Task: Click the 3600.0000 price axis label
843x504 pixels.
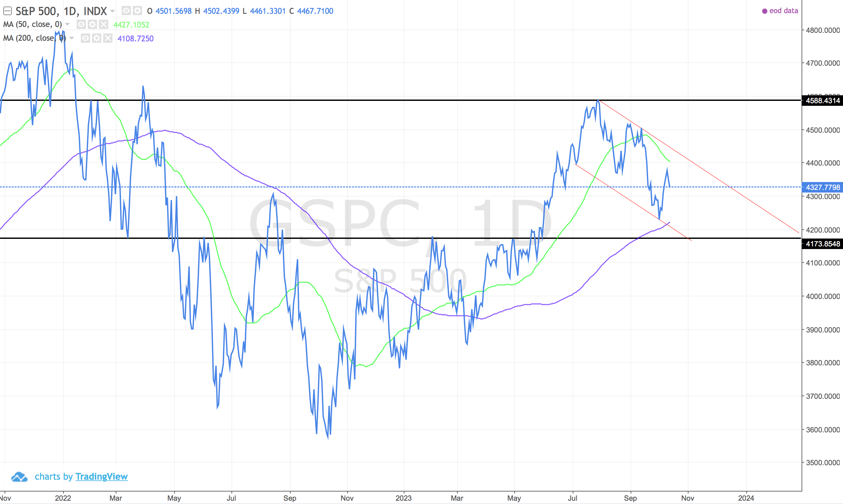Action: click(x=823, y=430)
